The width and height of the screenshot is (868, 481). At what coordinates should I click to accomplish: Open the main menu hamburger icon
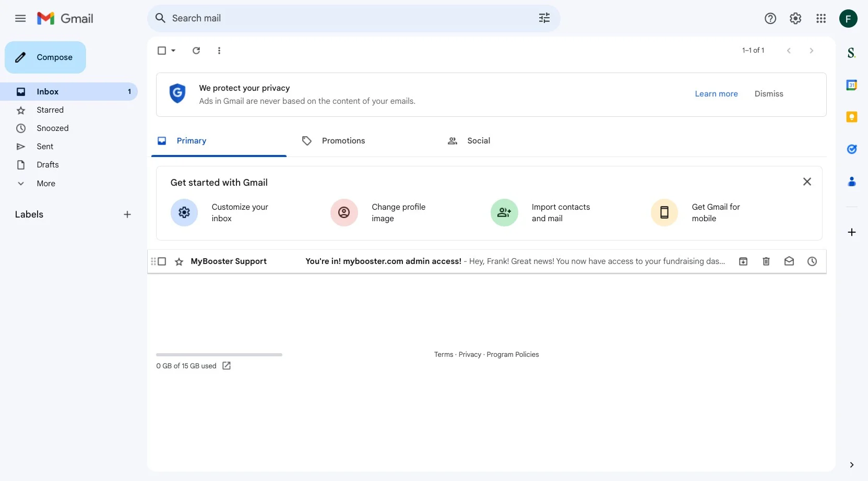click(20, 18)
